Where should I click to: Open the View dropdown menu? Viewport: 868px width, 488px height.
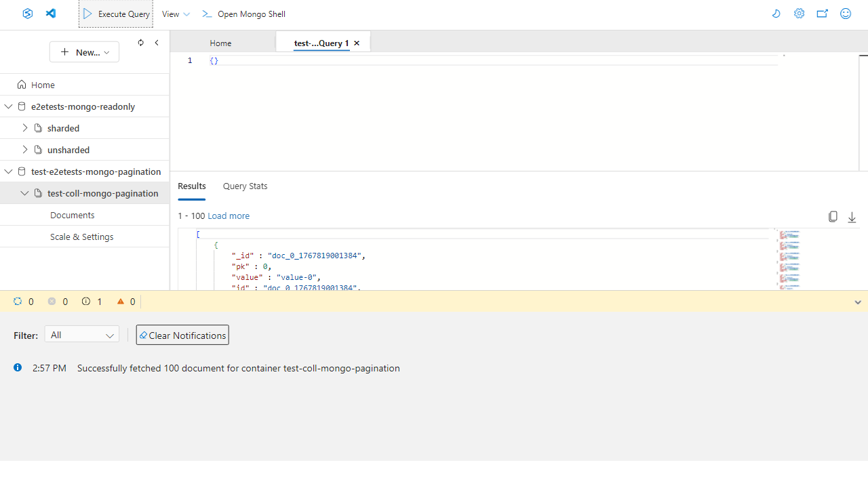click(176, 14)
